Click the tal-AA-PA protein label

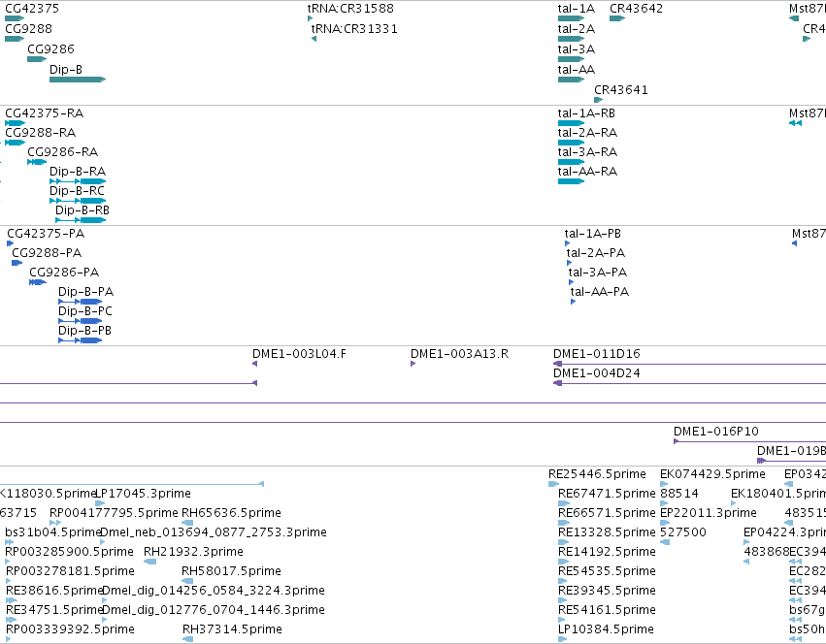coord(600,292)
